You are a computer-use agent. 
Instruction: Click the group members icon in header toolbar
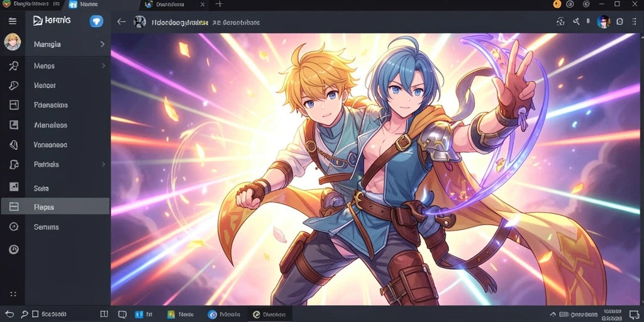560,21
